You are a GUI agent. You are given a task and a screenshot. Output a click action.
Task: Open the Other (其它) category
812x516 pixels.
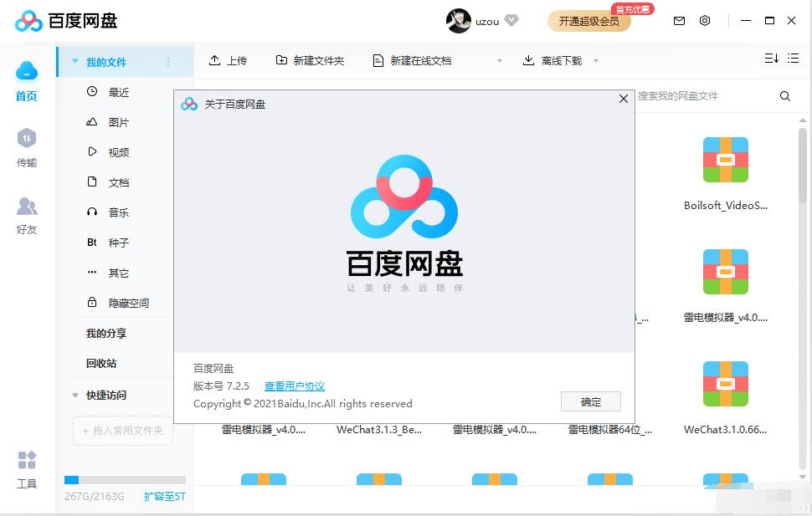(119, 273)
